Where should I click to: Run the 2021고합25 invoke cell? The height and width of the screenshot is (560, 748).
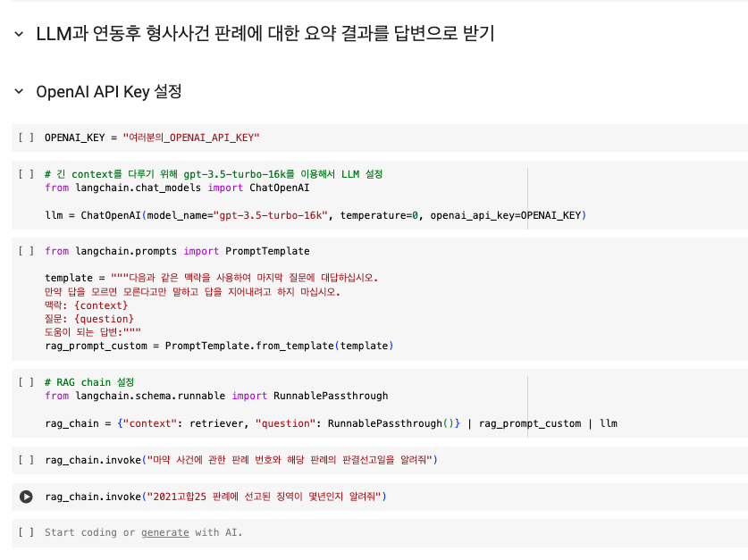[x=26, y=497]
